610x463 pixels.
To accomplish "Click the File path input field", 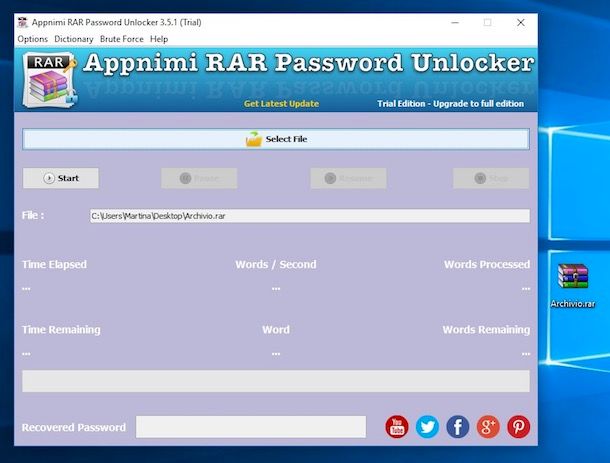I will [x=310, y=216].
